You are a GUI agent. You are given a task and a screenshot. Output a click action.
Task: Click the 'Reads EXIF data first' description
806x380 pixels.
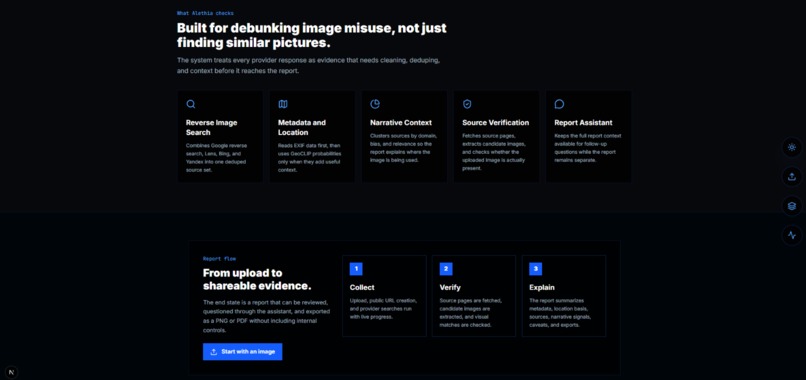309,157
